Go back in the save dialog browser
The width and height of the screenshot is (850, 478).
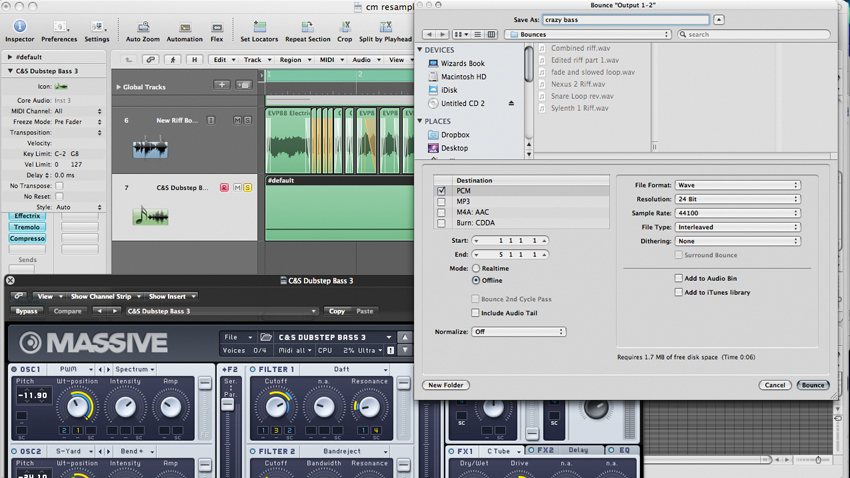(429, 34)
